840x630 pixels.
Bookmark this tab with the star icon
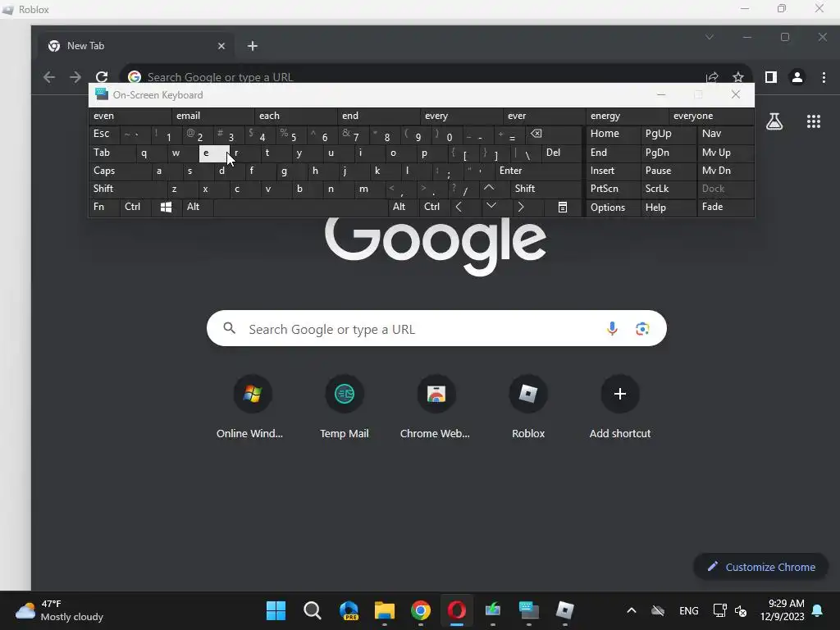tap(738, 77)
